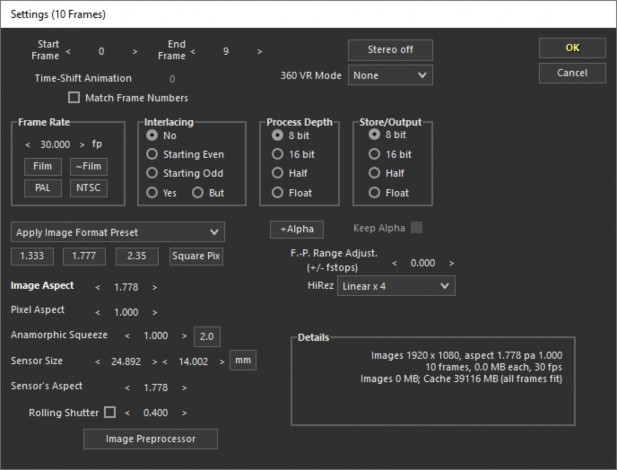
Task: Select Store/Output 16 bit
Action: tap(374, 154)
